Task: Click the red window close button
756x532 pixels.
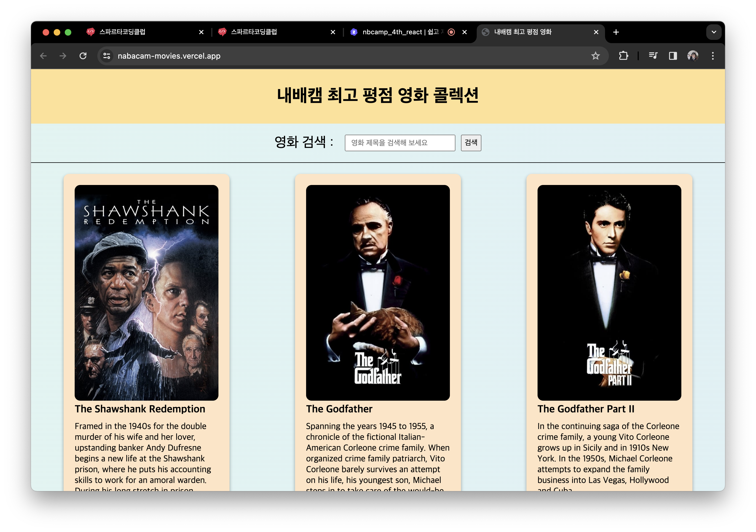Action: click(x=46, y=32)
